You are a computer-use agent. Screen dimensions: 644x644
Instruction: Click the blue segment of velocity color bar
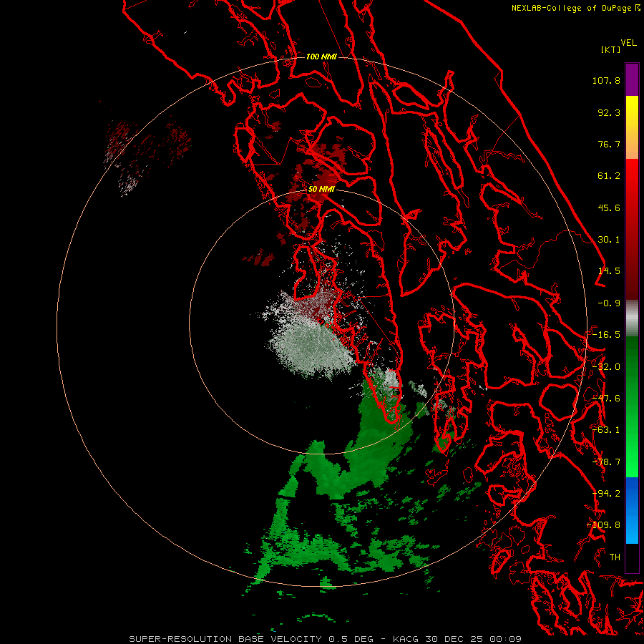tap(632, 510)
